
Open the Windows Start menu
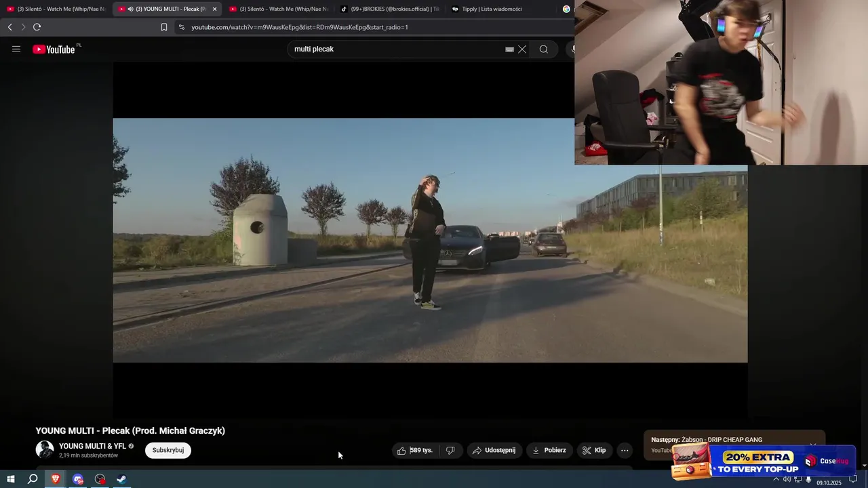tap(10, 479)
